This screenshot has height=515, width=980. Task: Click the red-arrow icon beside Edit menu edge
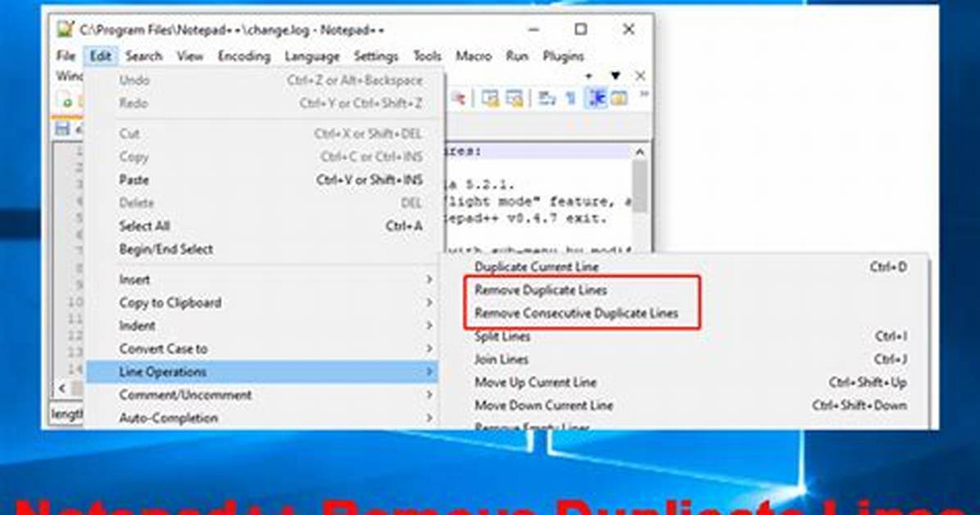tap(458, 98)
